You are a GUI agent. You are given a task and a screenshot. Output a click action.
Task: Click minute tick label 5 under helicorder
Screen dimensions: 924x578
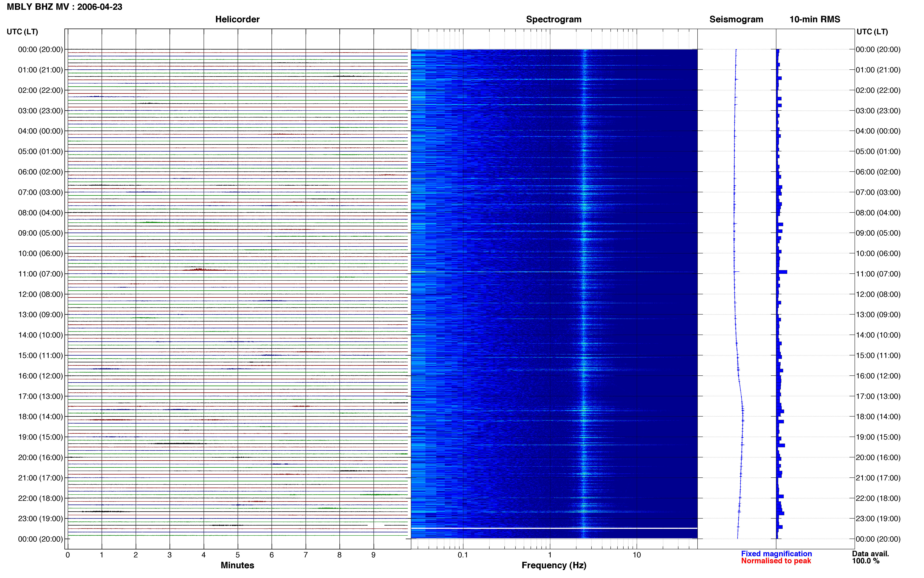[x=238, y=555]
